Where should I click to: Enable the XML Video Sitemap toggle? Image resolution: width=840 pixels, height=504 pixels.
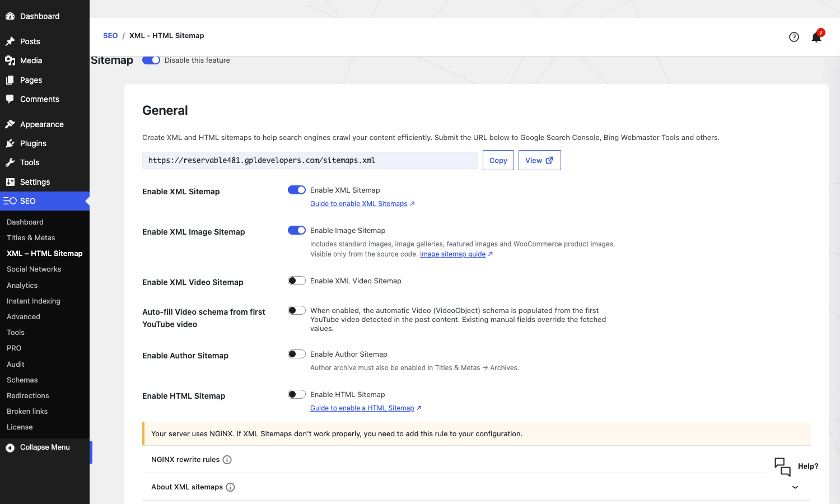point(297,281)
